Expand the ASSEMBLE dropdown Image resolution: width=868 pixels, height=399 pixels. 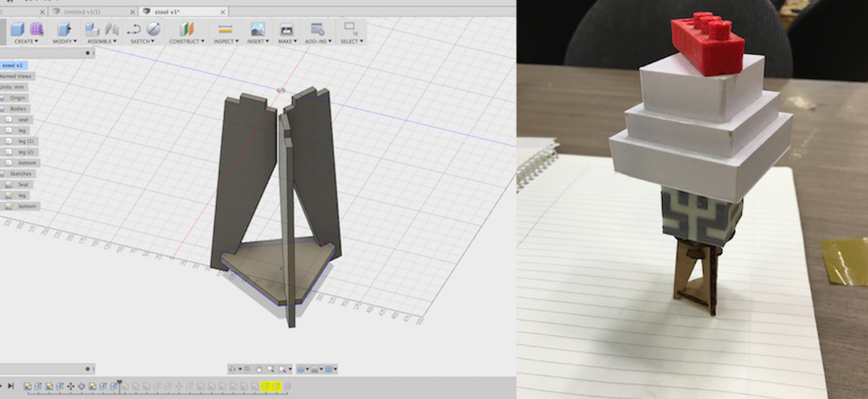tap(101, 41)
